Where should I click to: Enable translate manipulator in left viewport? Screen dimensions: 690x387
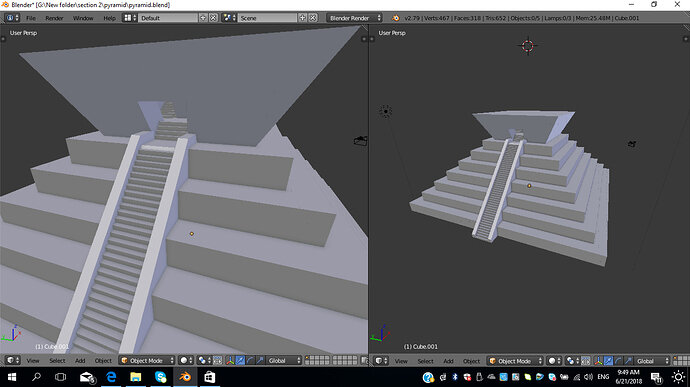[x=240, y=361]
